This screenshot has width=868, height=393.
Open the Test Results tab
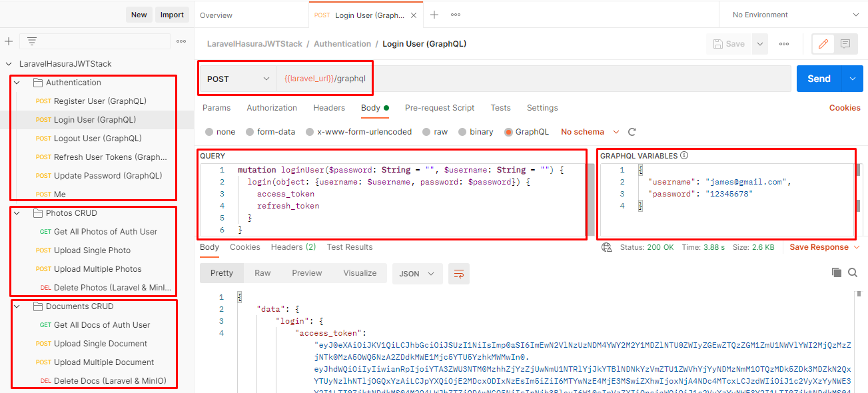350,247
